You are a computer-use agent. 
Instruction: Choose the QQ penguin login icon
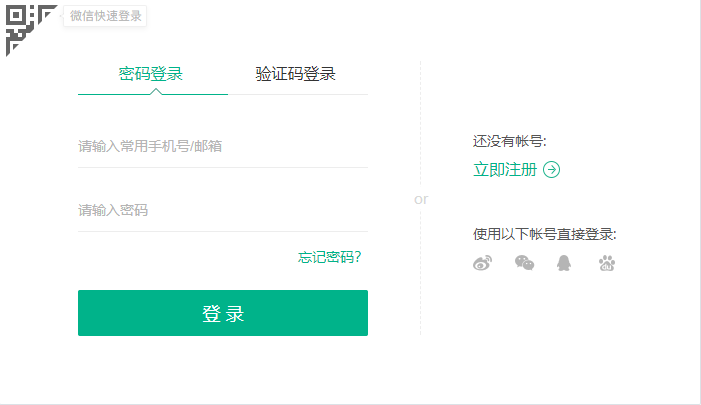click(565, 263)
